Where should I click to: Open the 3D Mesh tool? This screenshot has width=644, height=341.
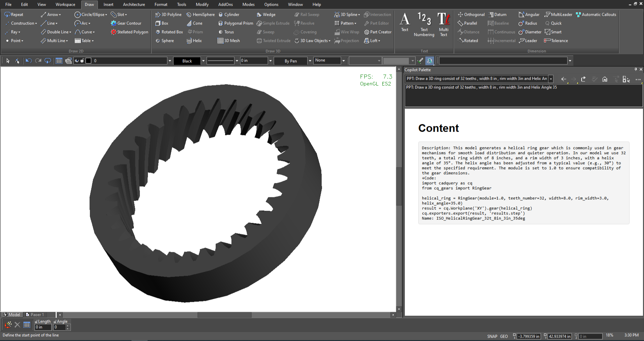coord(229,41)
